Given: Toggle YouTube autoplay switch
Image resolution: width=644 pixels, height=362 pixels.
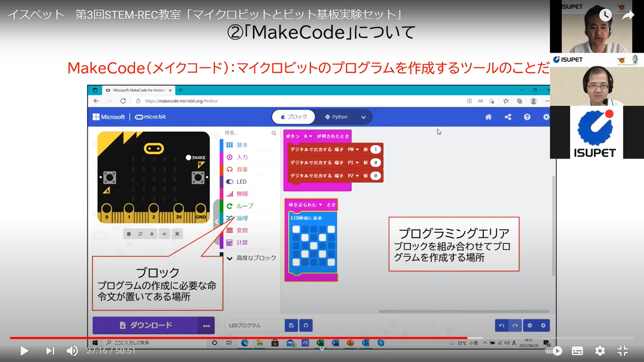Looking at the screenshot, I should pyautogui.click(x=554, y=351).
